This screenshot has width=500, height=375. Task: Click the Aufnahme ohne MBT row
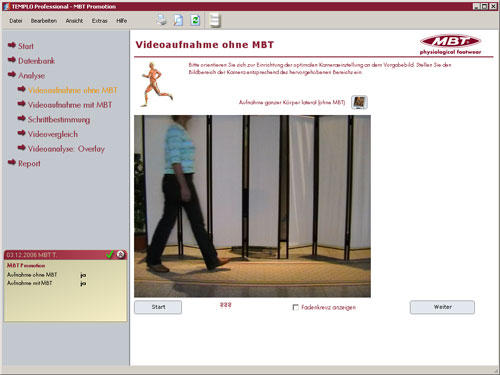tap(47, 275)
